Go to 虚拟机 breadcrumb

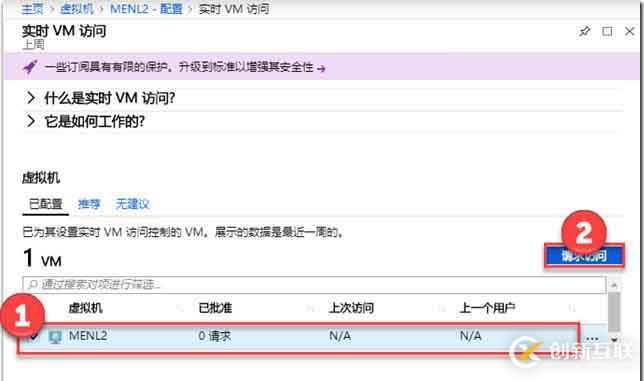tap(77, 9)
